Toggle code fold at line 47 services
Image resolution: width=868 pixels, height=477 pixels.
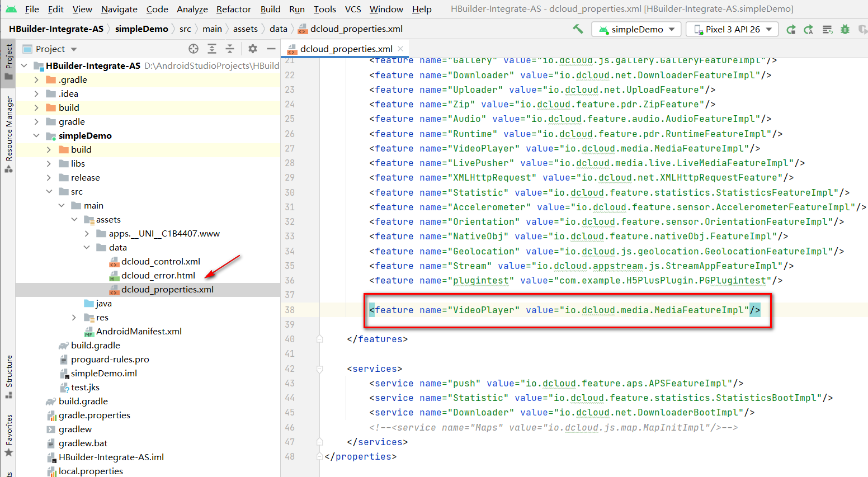pyautogui.click(x=319, y=442)
